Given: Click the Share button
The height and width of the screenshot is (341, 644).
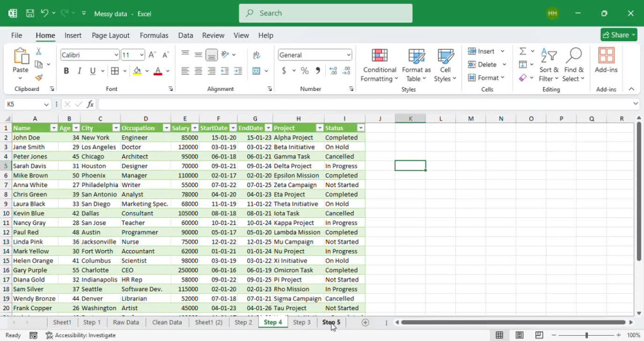Looking at the screenshot, I should [x=618, y=35].
